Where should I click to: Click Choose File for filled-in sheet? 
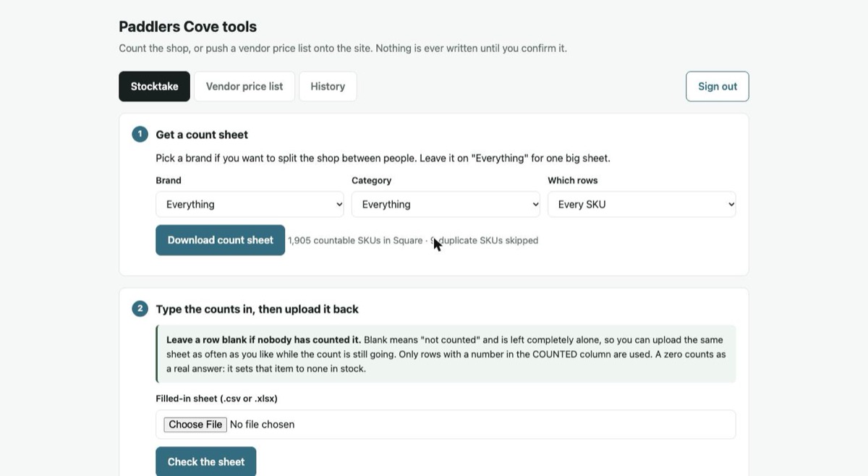pos(195,425)
